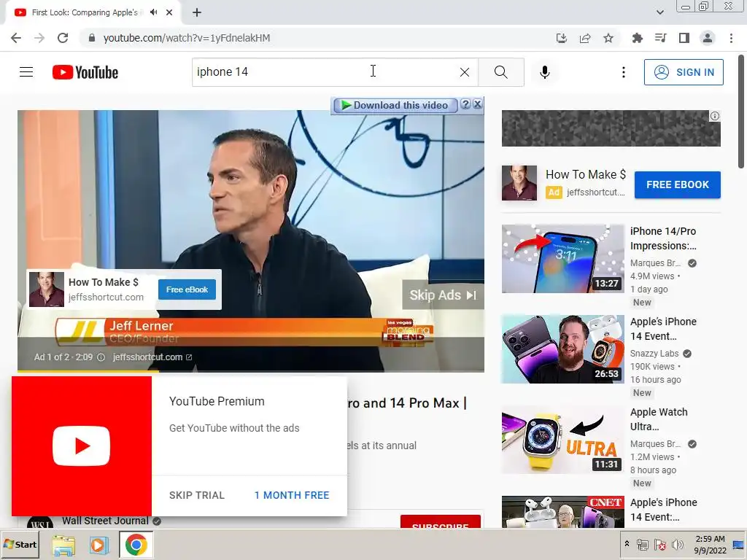The image size is (747, 560).
Task: Open Windows Explorer from taskbar
Action: (63, 545)
